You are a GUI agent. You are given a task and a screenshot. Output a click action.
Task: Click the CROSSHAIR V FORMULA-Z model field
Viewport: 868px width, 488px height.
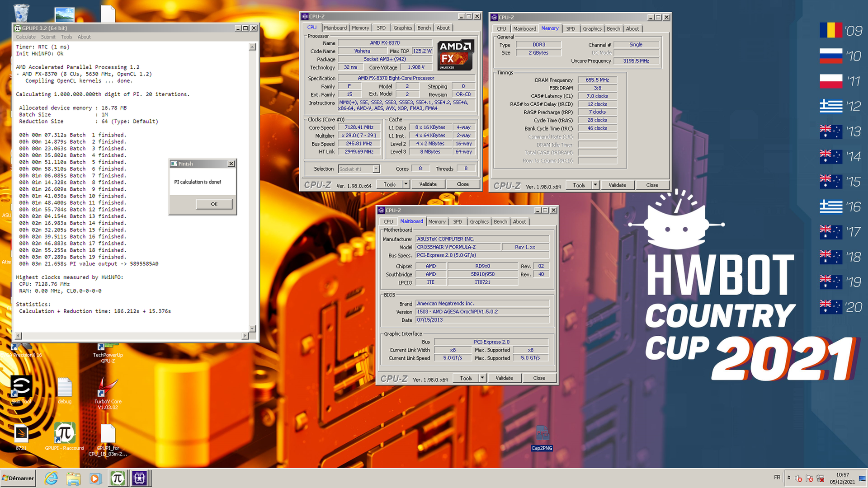(458, 247)
